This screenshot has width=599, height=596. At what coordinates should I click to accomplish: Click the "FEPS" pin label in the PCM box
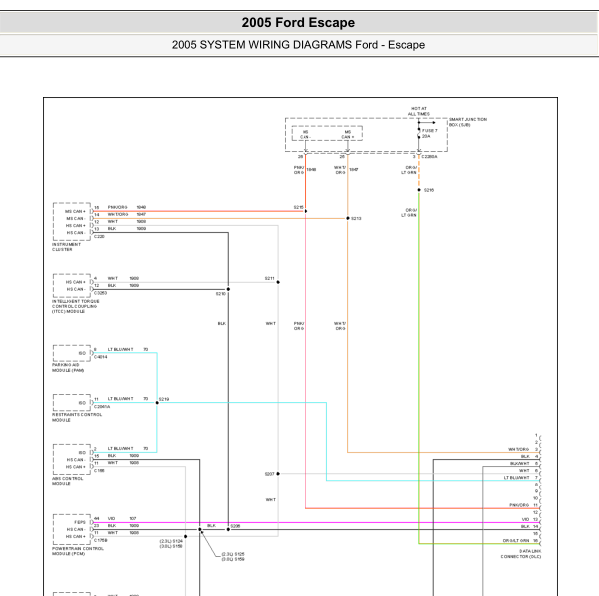80,522
